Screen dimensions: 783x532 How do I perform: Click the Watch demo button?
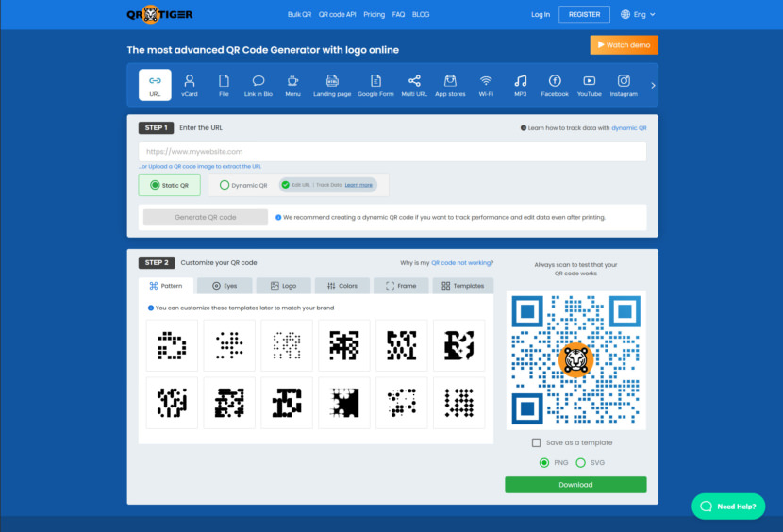pos(624,45)
